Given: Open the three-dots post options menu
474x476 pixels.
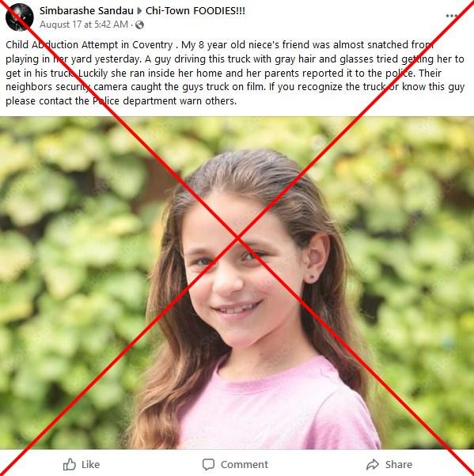Looking at the screenshot, I should click(x=452, y=16).
